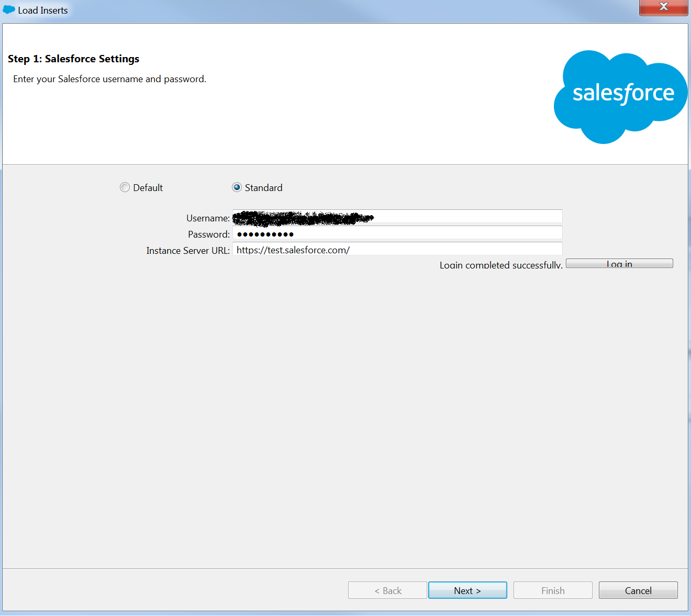The image size is (691, 616).
Task: Click the 'Login completed successfully.' status text
Action: [x=501, y=265]
